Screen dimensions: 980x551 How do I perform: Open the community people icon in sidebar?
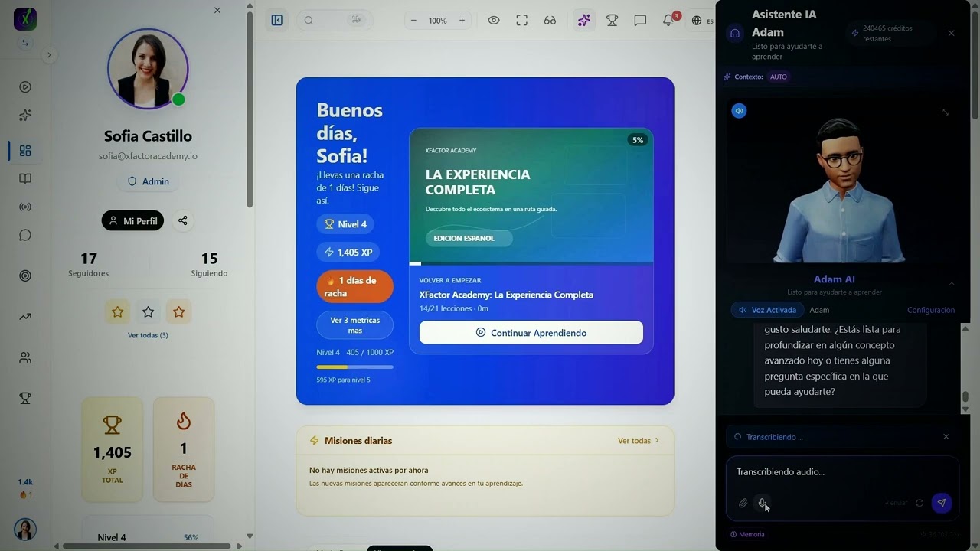(25, 357)
